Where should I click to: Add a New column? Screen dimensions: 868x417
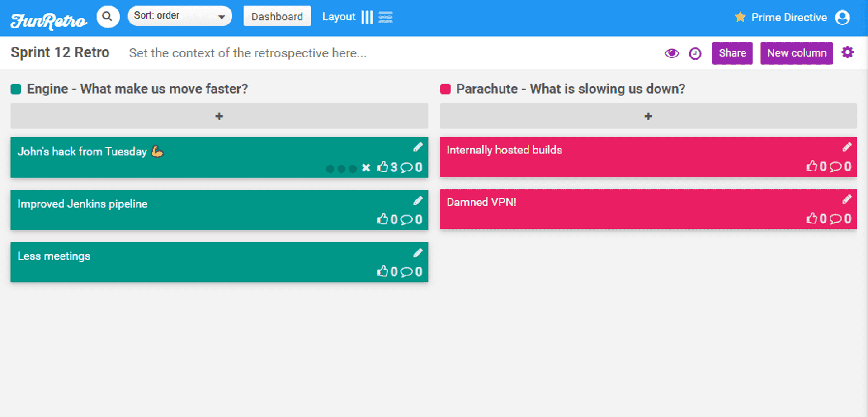tap(796, 53)
